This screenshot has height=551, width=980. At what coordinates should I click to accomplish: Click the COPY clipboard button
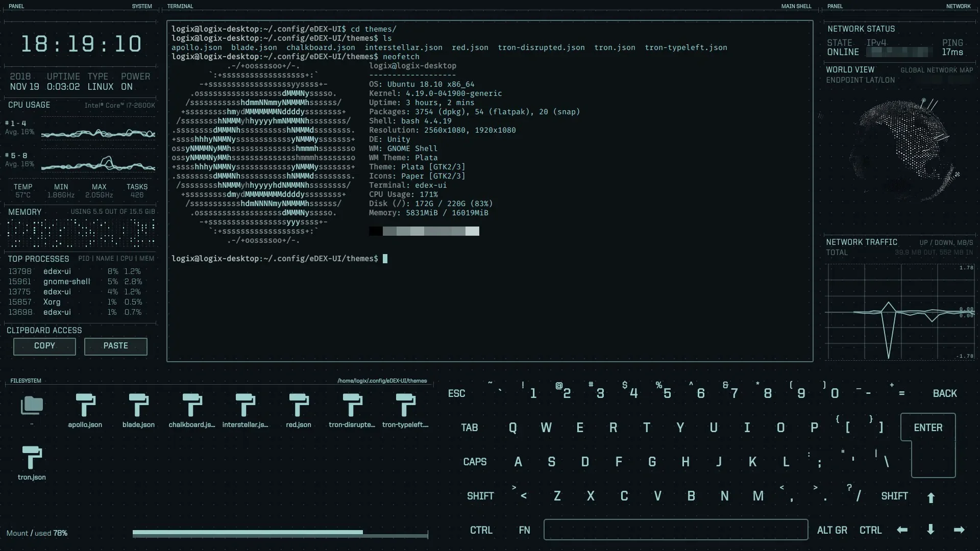44,345
